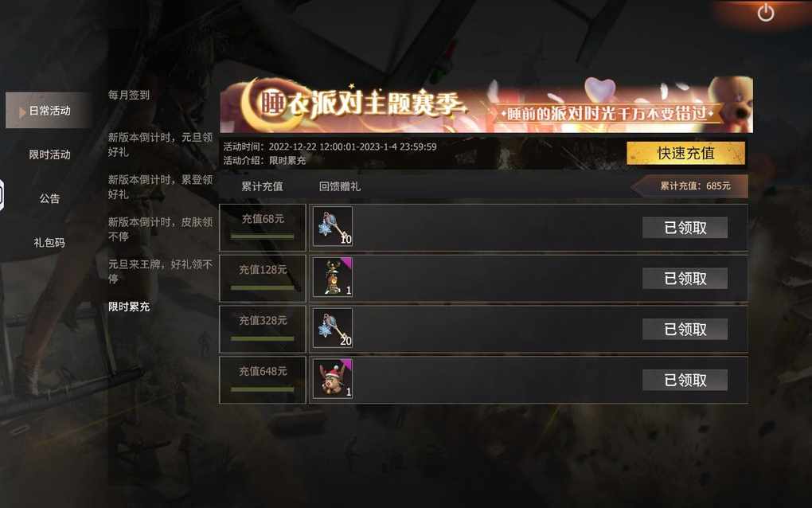Image resolution: width=812 pixels, height=508 pixels.
Task: Select 每月签到 activity
Action: [x=129, y=95]
